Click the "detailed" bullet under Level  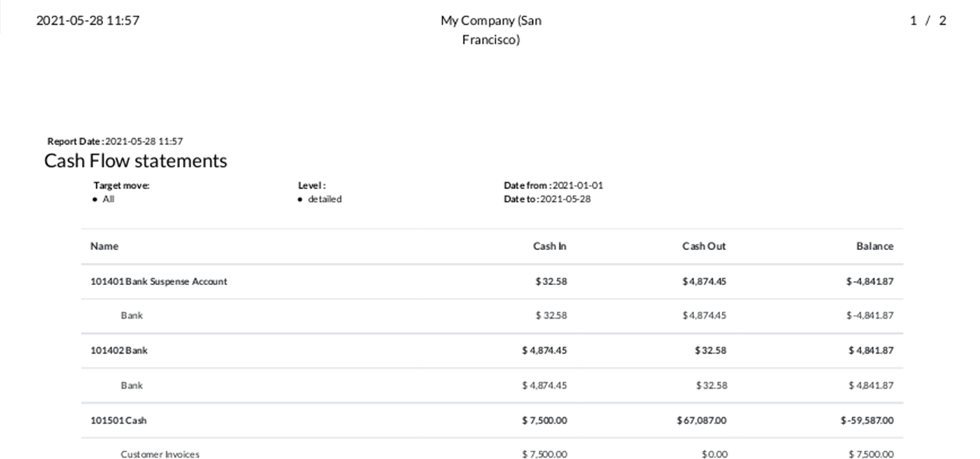(x=325, y=199)
